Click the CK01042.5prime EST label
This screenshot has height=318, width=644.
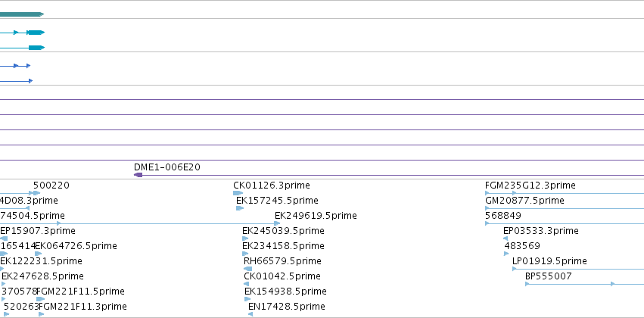click(282, 276)
